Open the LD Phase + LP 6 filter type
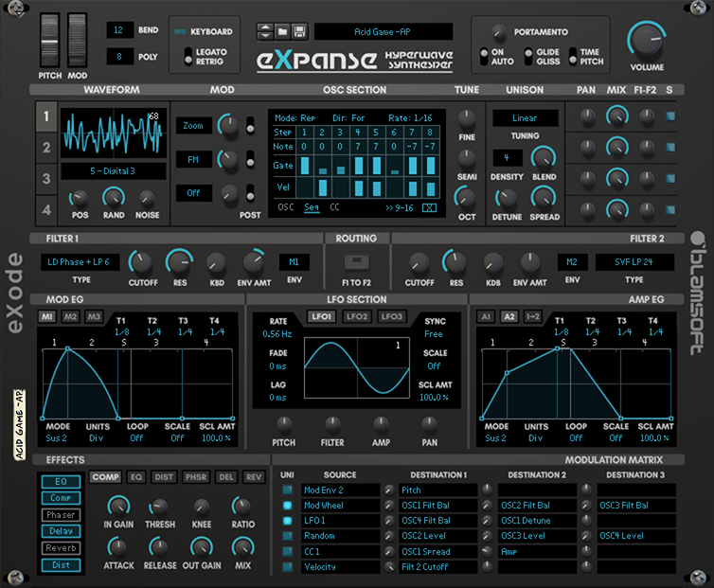Viewport: 714px width, 588px height. click(x=80, y=262)
